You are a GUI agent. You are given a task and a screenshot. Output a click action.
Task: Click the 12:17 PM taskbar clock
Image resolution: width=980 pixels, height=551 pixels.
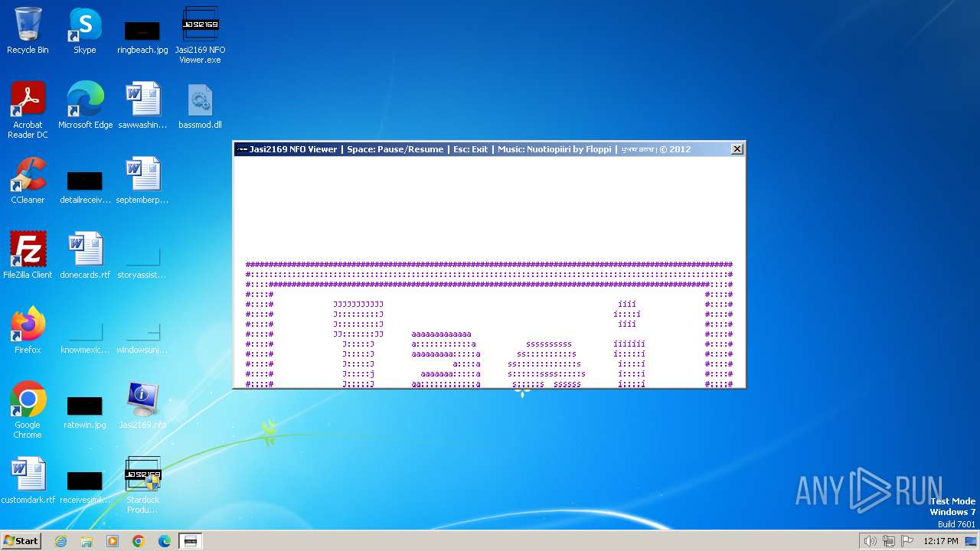941,541
